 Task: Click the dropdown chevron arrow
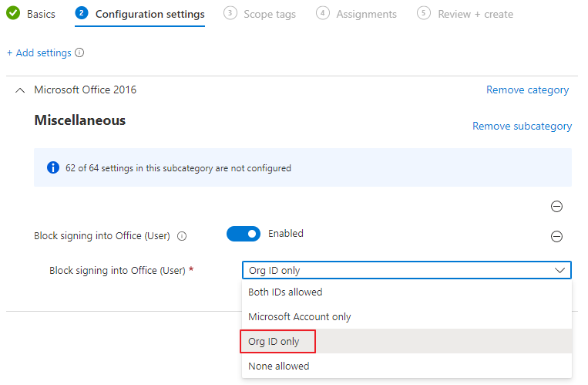tap(559, 271)
